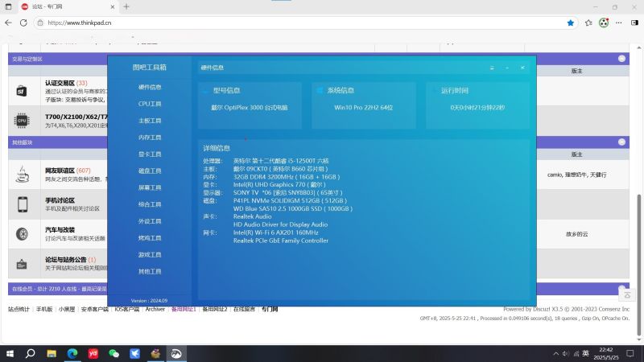
Task: Click the page vertical scrollbar
Action: click(x=639, y=265)
